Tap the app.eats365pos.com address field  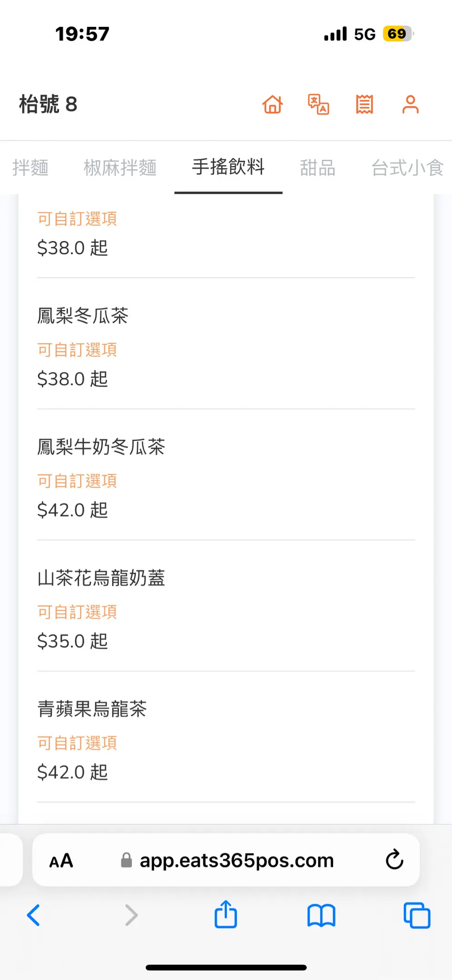[x=236, y=860]
